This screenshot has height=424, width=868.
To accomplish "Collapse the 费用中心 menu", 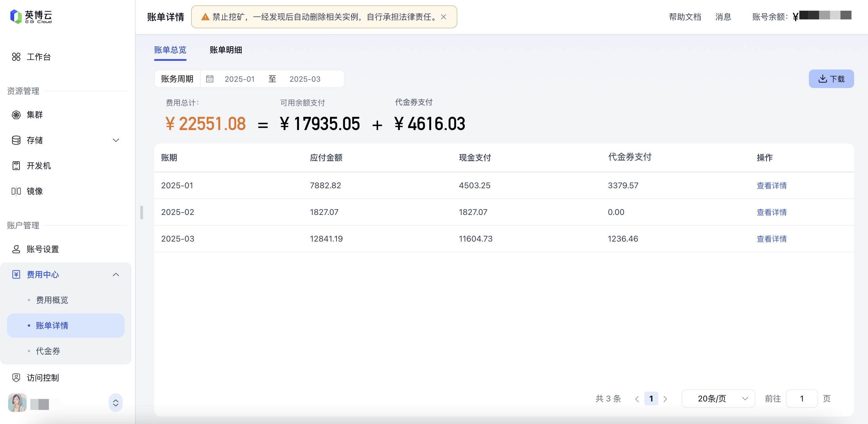I will pyautogui.click(x=116, y=275).
